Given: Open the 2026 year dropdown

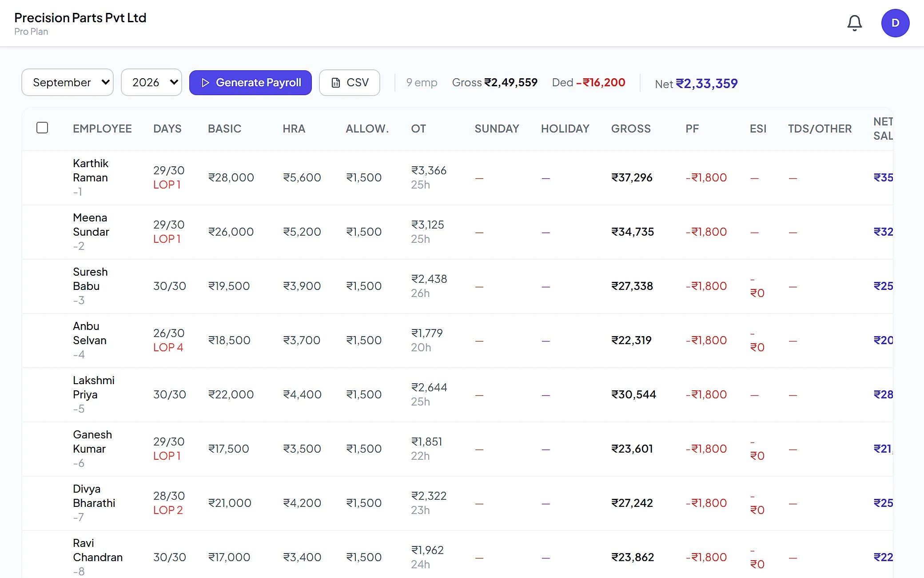Looking at the screenshot, I should tap(151, 82).
